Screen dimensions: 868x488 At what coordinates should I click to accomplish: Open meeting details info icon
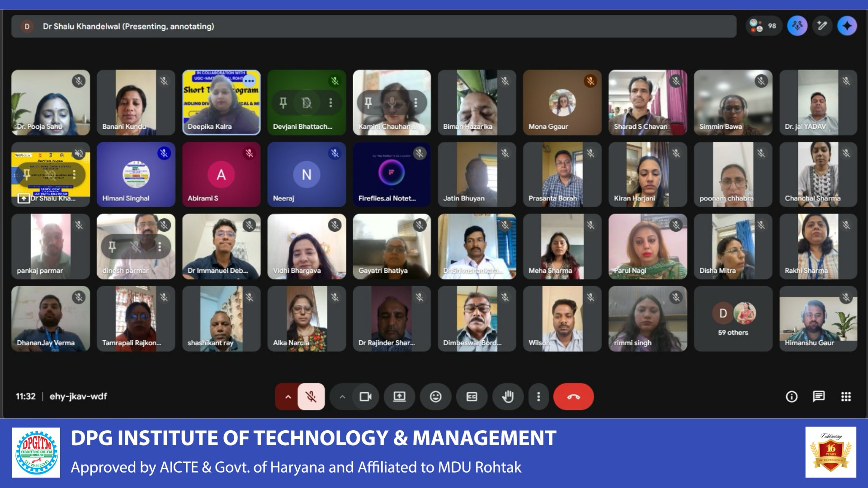(x=792, y=397)
